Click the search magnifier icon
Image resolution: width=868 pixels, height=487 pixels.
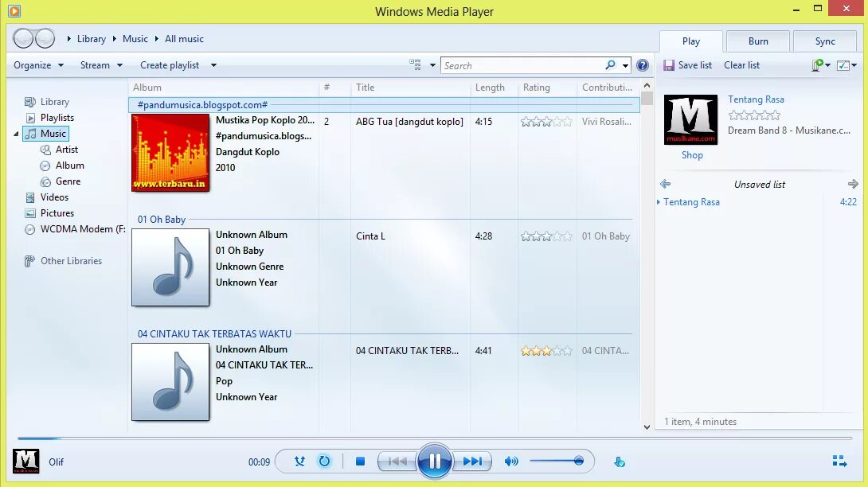point(610,65)
